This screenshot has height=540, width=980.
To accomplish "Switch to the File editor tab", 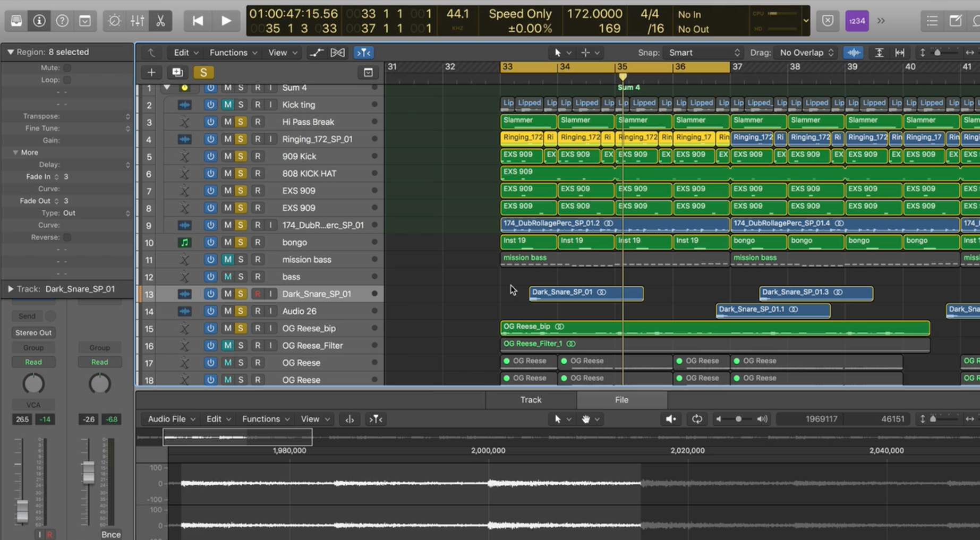I will (x=621, y=400).
